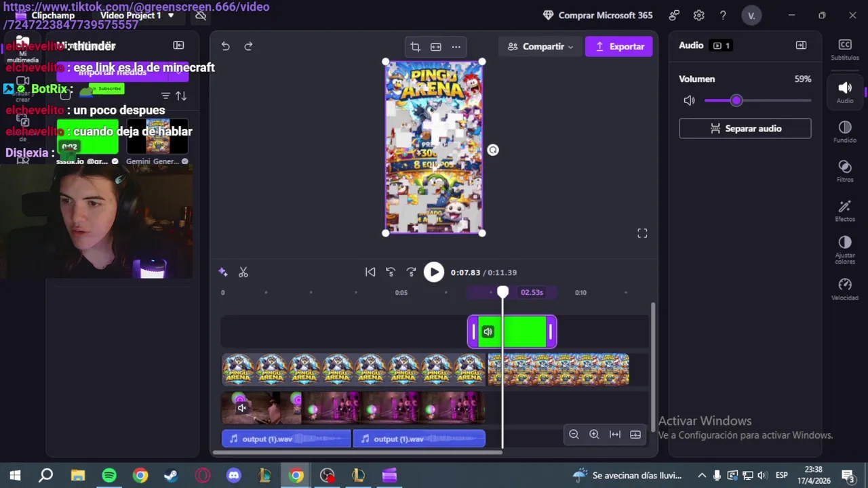Select the first Pingu Arena clip
The width and height of the screenshot is (868, 488).
click(x=353, y=369)
